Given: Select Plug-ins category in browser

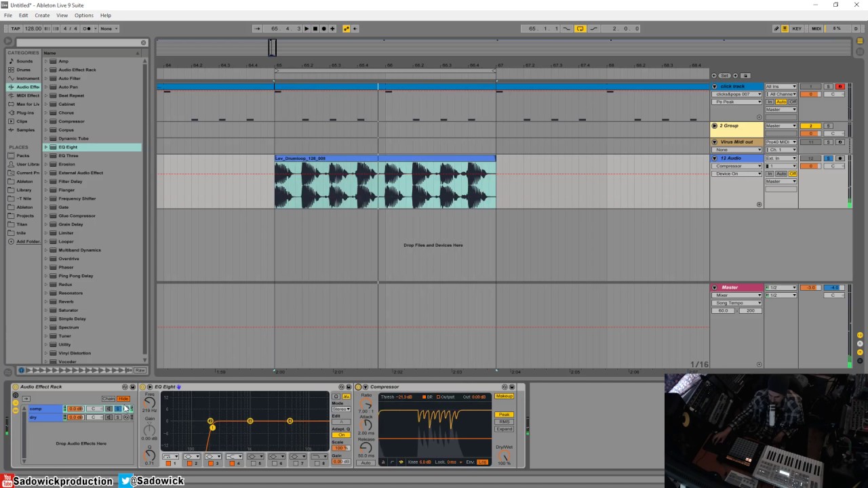Looking at the screenshot, I should 24,113.
